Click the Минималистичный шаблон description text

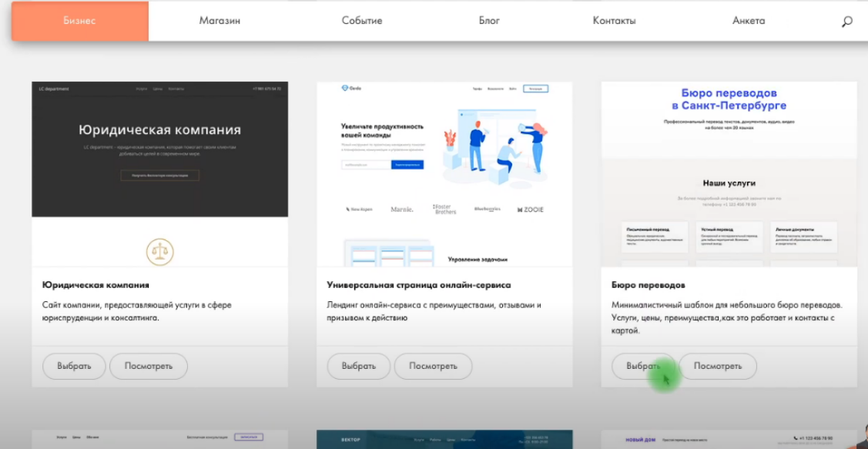727,318
